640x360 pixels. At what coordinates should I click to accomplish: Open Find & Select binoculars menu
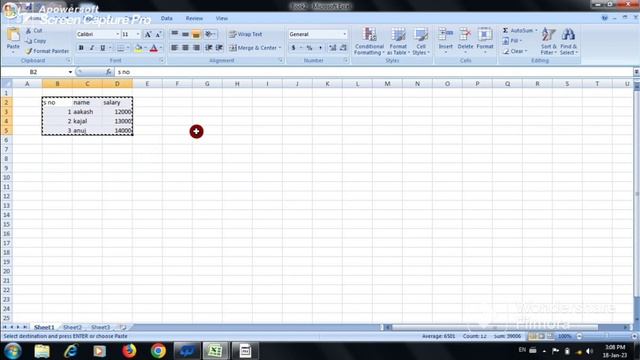coord(568,41)
